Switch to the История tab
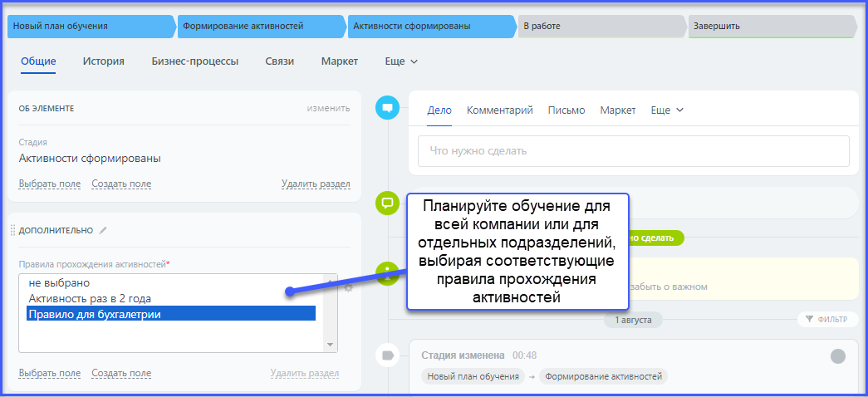The height and width of the screenshot is (397, 868). tap(104, 61)
